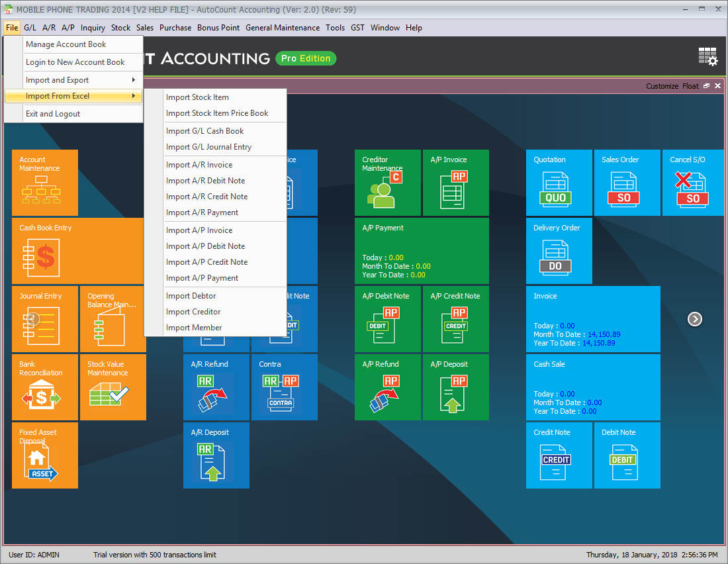Image resolution: width=728 pixels, height=564 pixels.
Task: Open the Purchase menu
Action: tap(175, 28)
